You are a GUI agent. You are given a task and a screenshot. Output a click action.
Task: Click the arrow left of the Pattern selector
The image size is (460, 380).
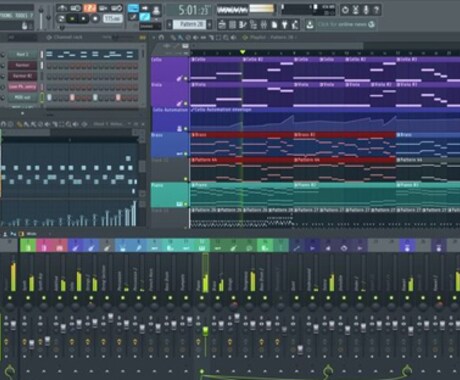tap(170, 24)
